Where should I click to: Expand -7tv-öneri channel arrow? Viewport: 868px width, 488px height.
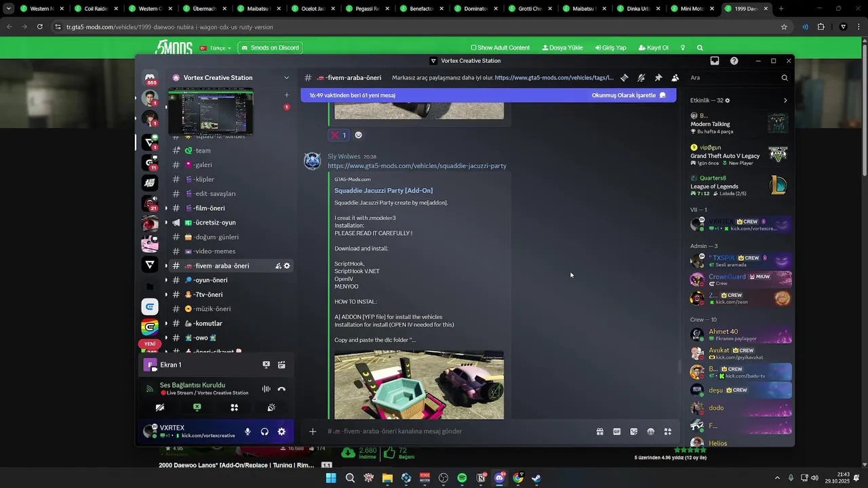coord(166,295)
